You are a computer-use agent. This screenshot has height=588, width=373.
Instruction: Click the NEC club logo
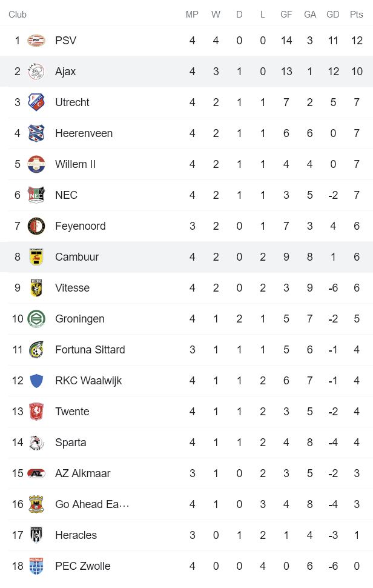point(36,195)
